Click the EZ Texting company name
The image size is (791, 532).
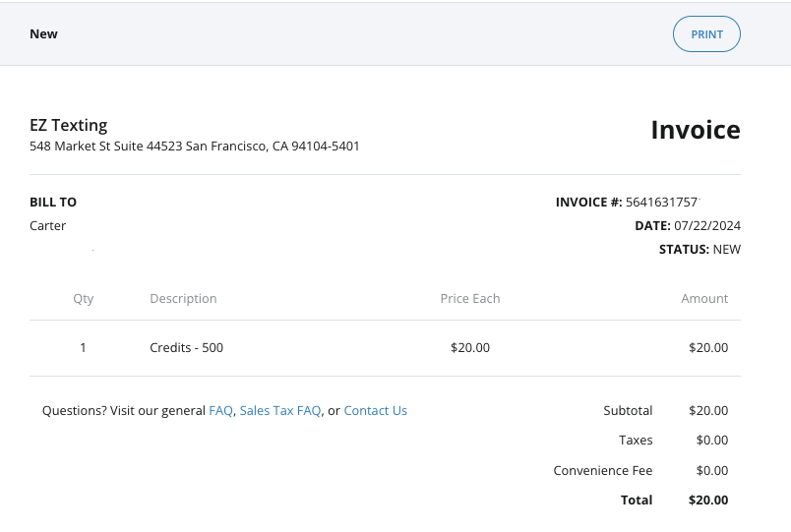[69, 125]
